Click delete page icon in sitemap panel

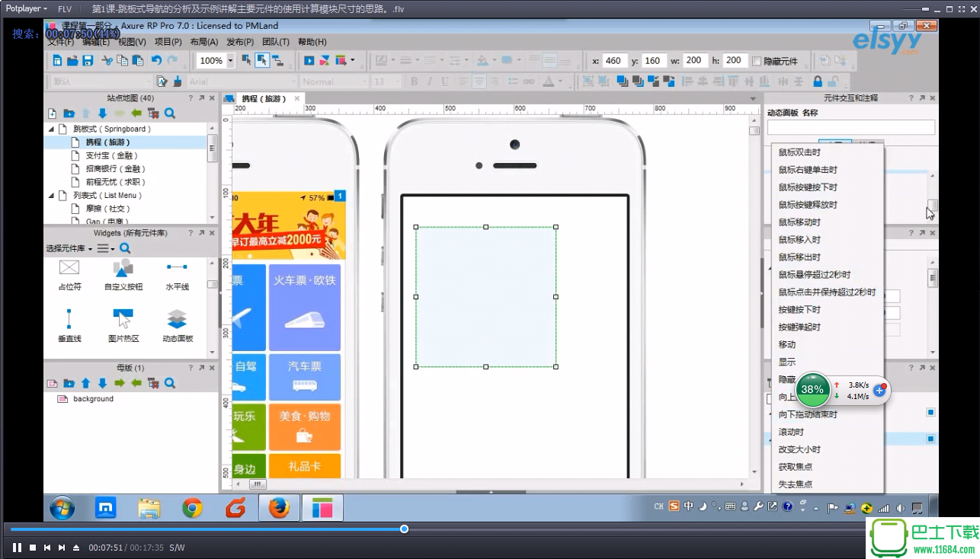(x=153, y=113)
